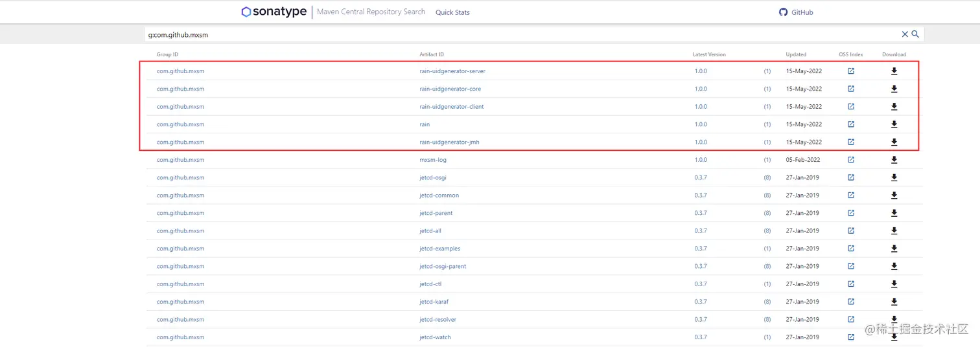Image resolution: width=980 pixels, height=347 pixels.
Task: Show all (8) versions of jetcd-common
Action: (x=767, y=196)
